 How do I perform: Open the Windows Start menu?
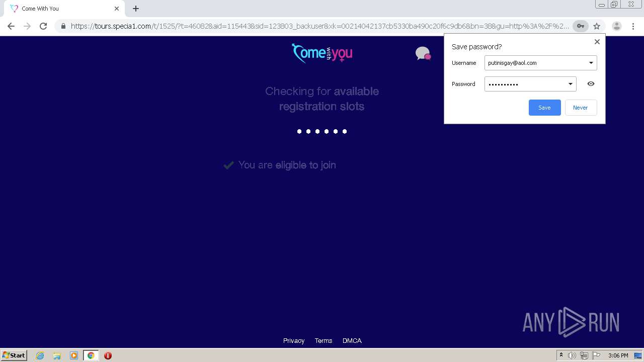(14, 355)
